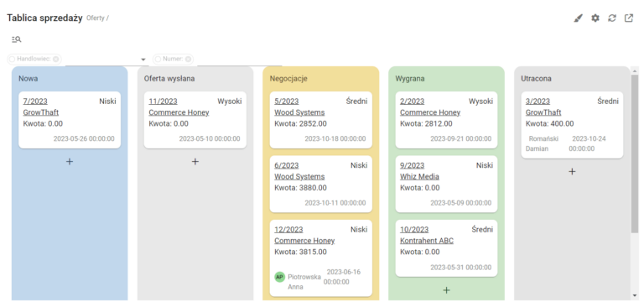Click date 2023-05-26 on card 7/2023
The height and width of the screenshot is (302, 644).
[84, 139]
